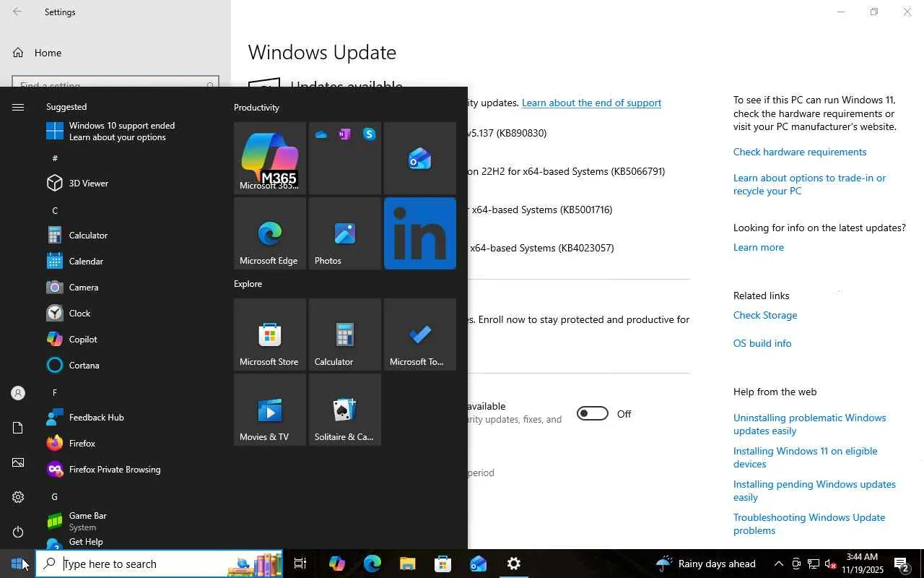The height and width of the screenshot is (578, 924).
Task: Open the Microsoft To Do tile
Action: (420, 335)
